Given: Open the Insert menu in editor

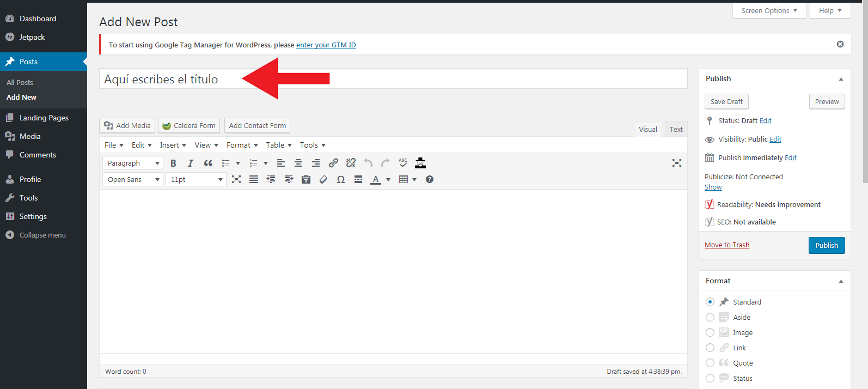Looking at the screenshot, I should click(173, 145).
